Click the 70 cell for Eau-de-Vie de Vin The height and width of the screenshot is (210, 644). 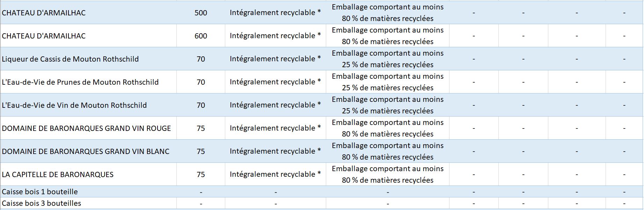[x=201, y=105]
